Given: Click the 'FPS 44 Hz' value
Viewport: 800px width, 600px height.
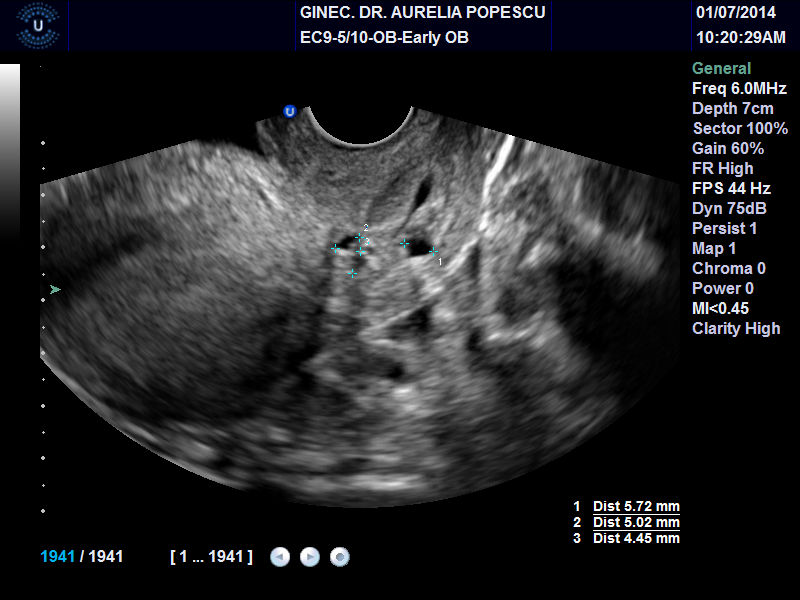Looking at the screenshot, I should pyautogui.click(x=731, y=188).
